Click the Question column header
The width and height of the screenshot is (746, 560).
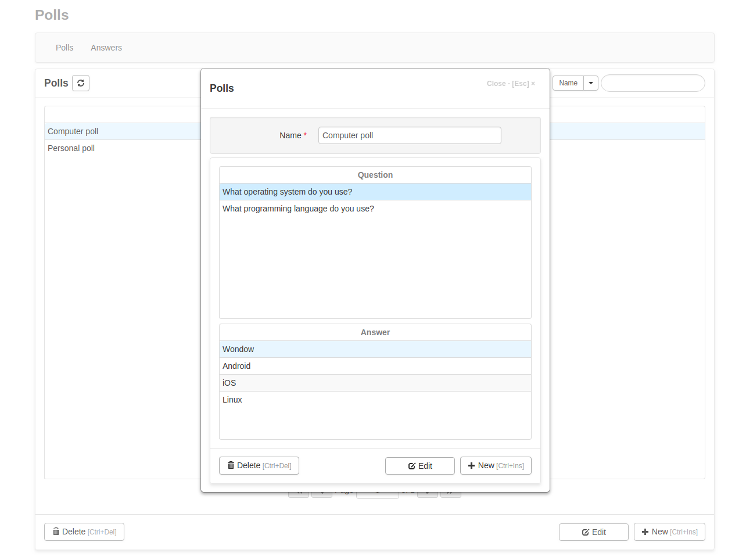tap(375, 175)
